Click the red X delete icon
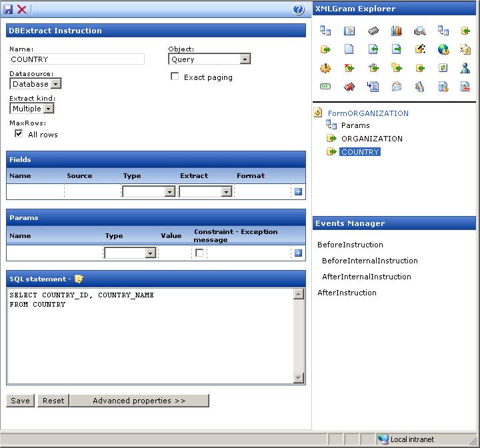This screenshot has width=480, height=448. 22,9
